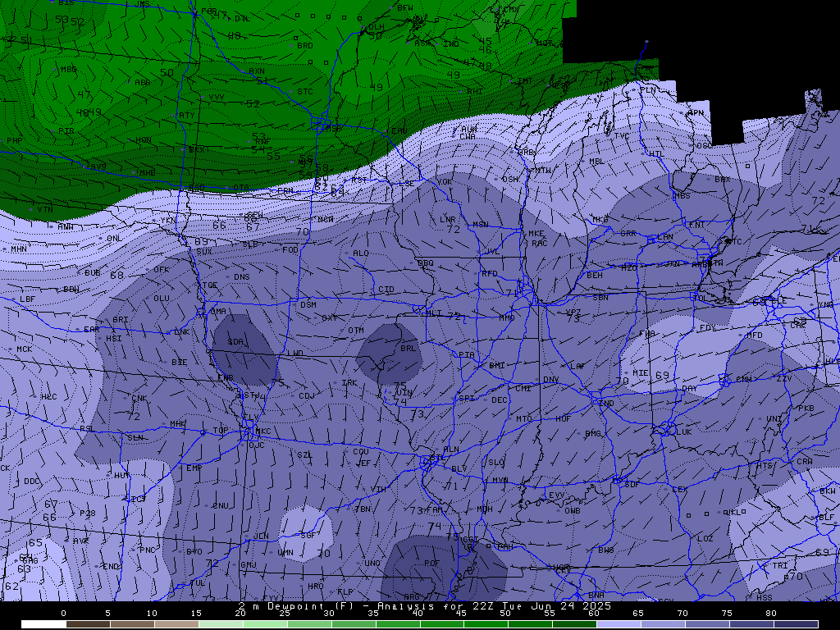Select the OMA station label

[x=218, y=311]
